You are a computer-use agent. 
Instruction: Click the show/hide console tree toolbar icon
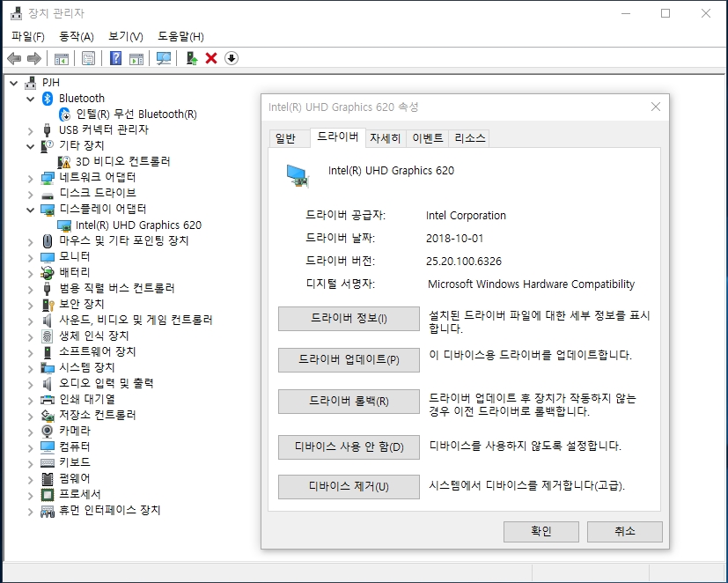[62, 58]
